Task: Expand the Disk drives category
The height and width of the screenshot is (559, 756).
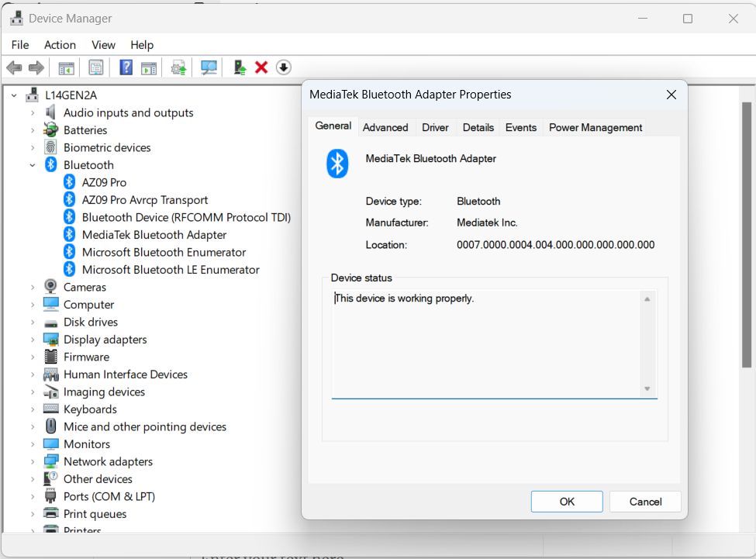Action: coord(33,322)
